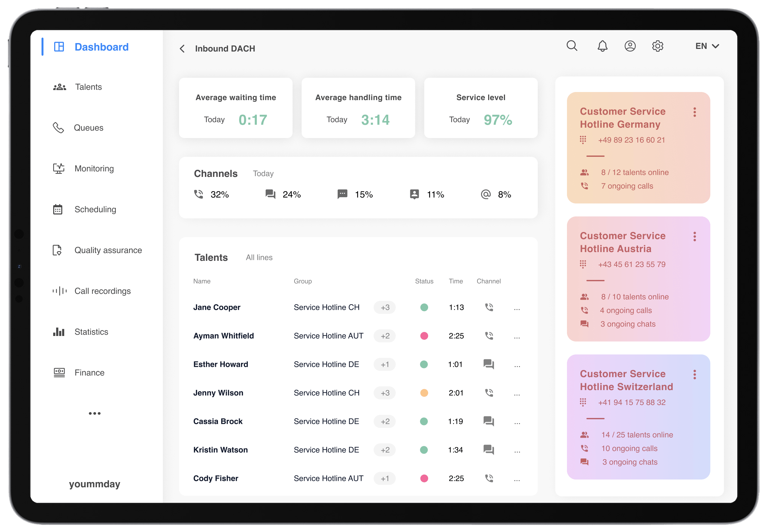The width and height of the screenshot is (770, 532).
Task: Check notifications via the bell icon
Action: 602,46
